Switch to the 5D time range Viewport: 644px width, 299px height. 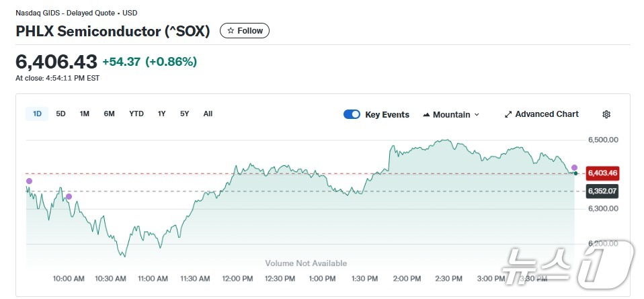coord(61,114)
